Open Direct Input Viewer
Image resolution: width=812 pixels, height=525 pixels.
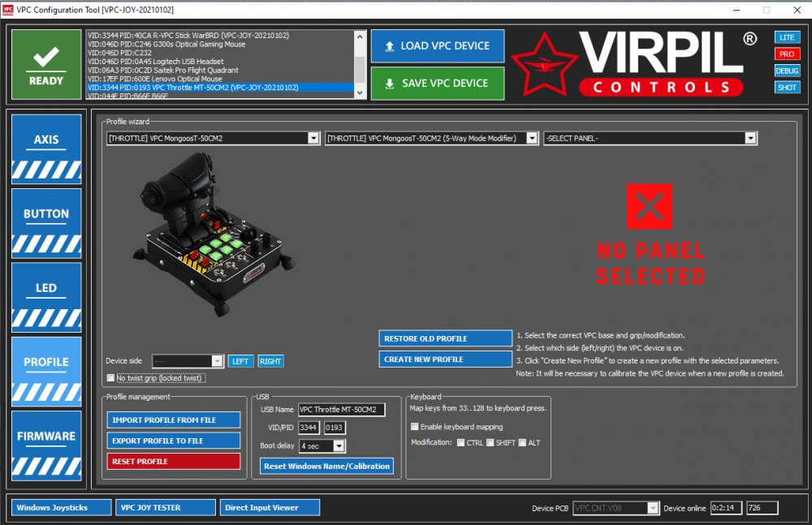click(x=270, y=507)
